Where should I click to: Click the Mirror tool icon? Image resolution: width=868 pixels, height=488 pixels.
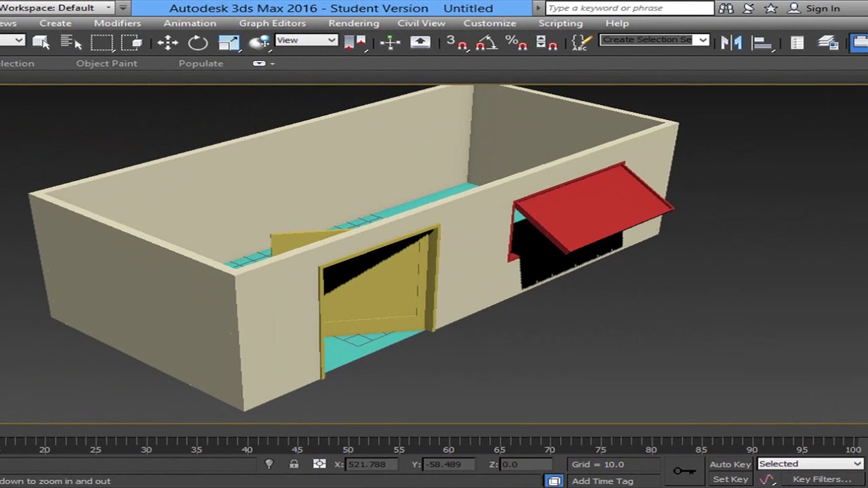730,43
